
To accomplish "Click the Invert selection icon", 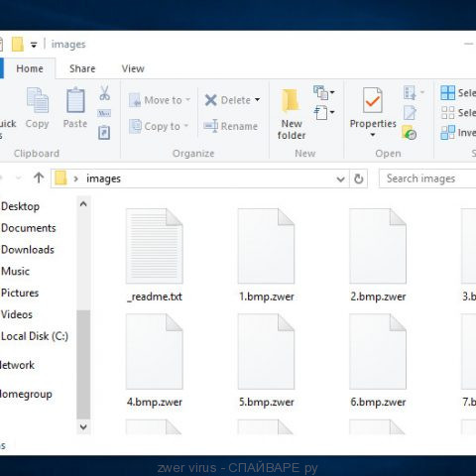I will tap(448, 133).
